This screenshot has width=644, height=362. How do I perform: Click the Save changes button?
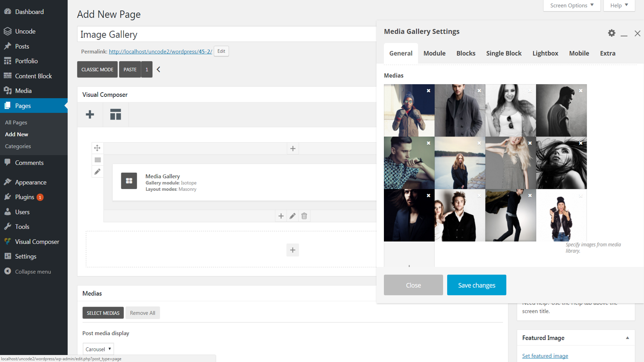477,285
